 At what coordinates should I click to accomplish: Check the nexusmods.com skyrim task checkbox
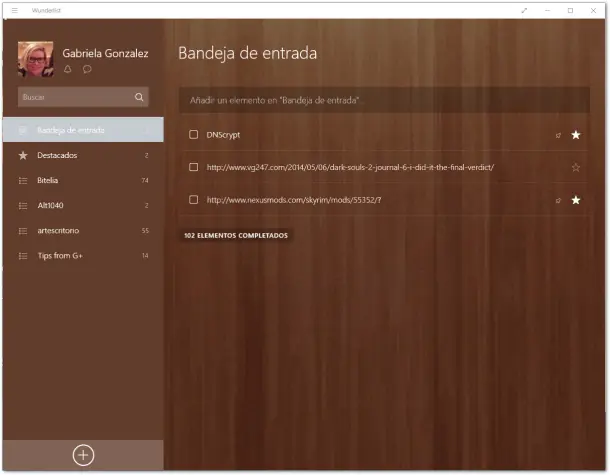(x=193, y=200)
